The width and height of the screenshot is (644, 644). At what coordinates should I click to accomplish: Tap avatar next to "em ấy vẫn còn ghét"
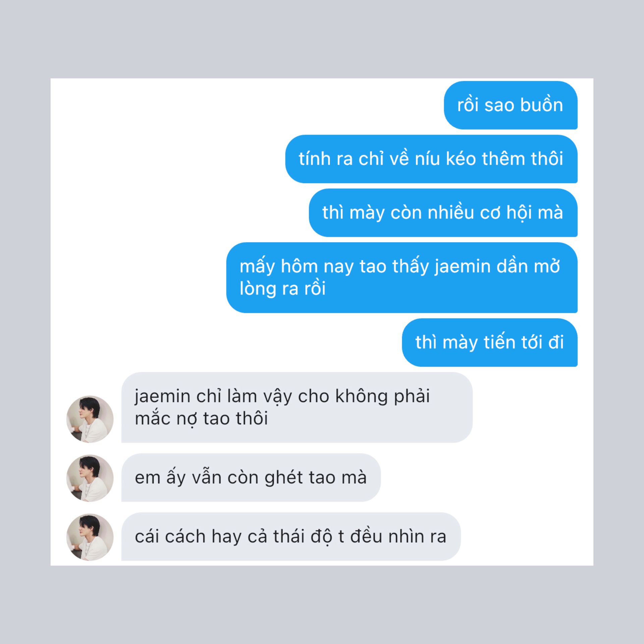90,478
